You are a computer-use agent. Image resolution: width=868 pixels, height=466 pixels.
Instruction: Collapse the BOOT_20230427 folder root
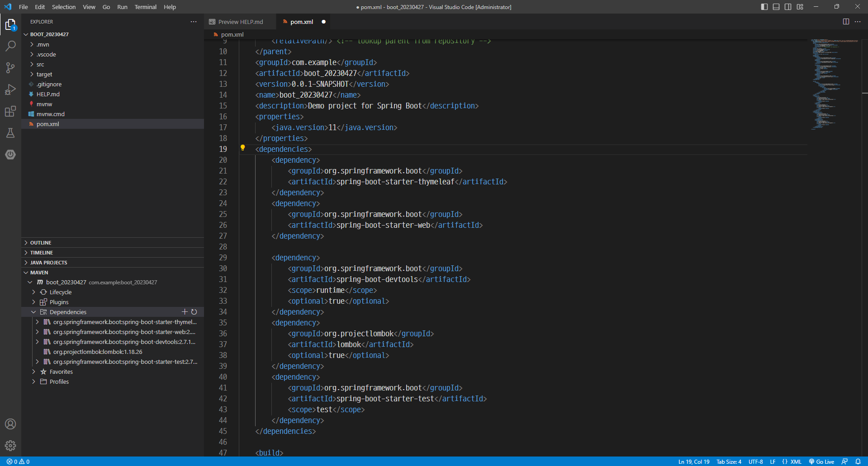point(112,34)
